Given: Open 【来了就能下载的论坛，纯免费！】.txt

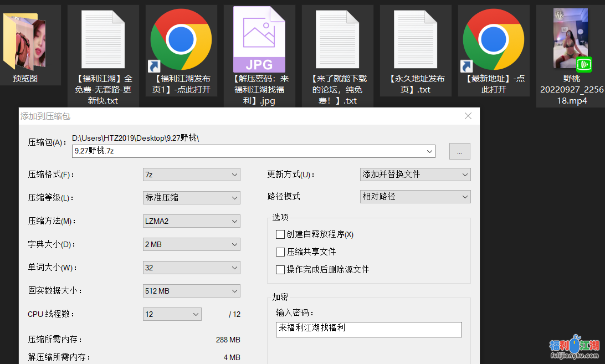Looking at the screenshot, I should (337, 39).
